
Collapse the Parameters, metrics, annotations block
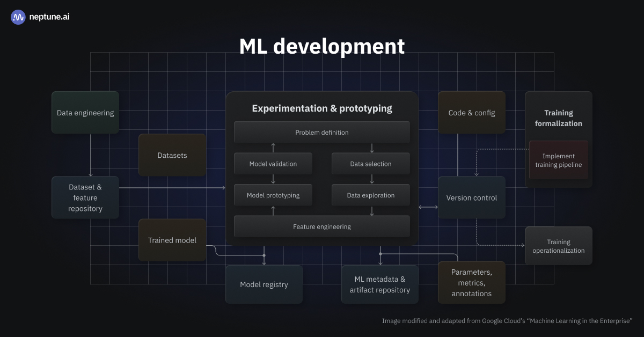point(471,282)
